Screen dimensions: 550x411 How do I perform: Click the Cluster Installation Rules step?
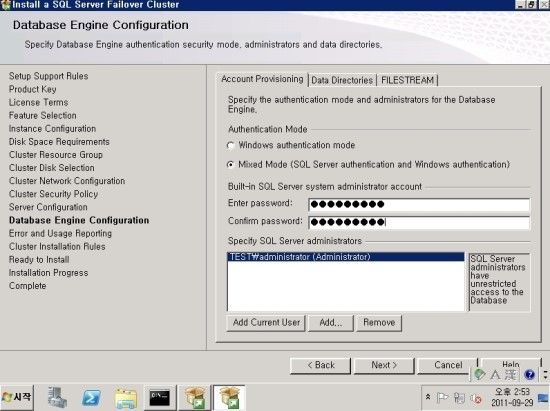pyautogui.click(x=57, y=247)
